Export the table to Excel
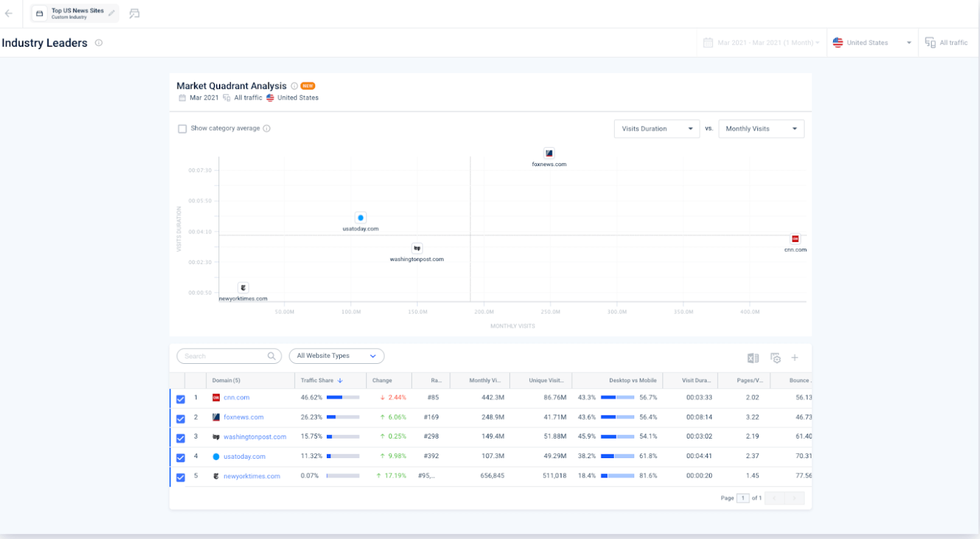The image size is (980, 539). click(753, 358)
